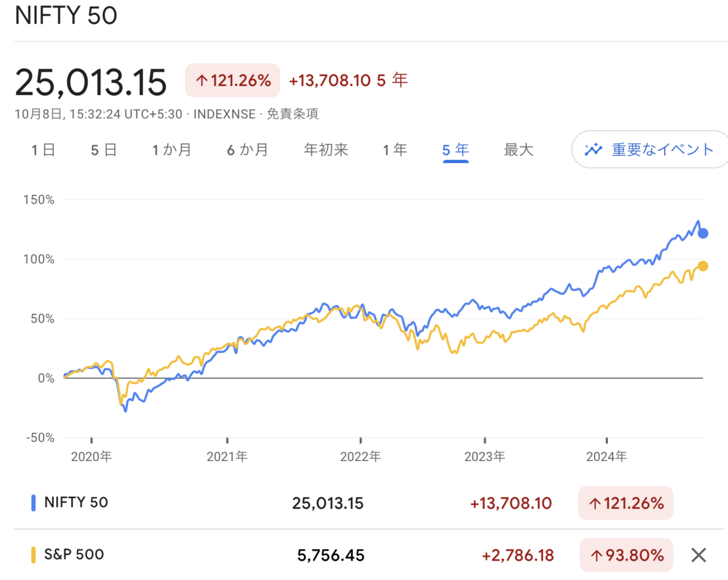Select the 5日 time range tab

pos(104,150)
